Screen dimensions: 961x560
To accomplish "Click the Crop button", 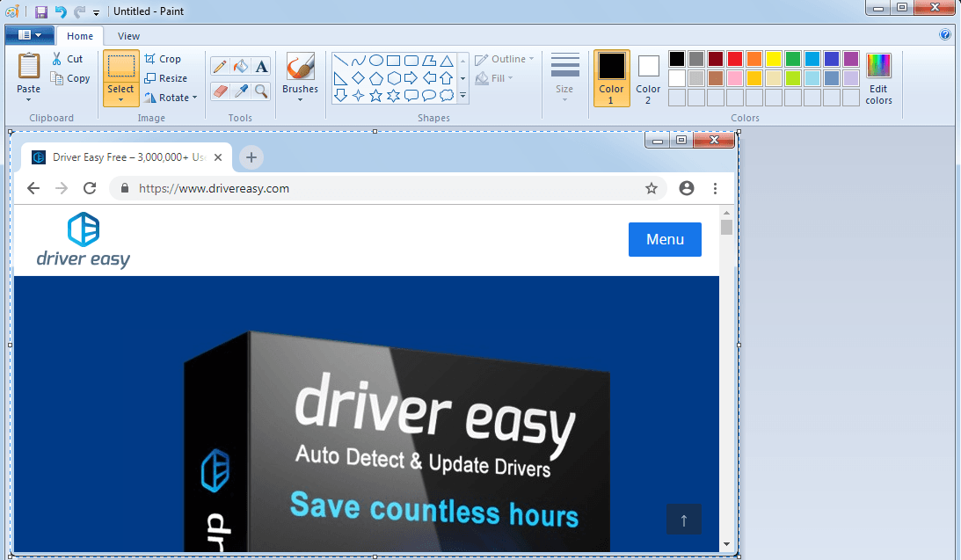I will [x=163, y=59].
